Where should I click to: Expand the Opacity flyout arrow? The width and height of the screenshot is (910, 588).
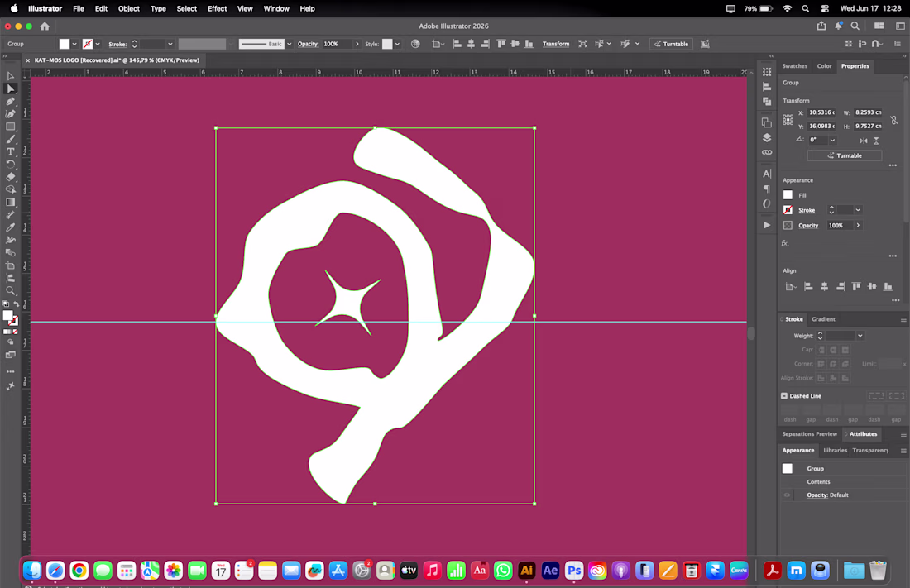click(x=858, y=225)
